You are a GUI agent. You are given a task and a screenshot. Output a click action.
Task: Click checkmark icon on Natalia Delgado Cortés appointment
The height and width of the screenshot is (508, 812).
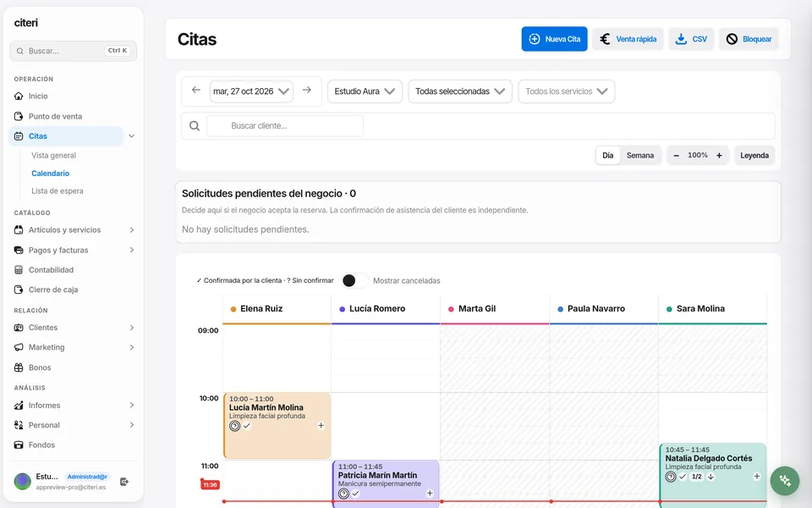point(683,477)
